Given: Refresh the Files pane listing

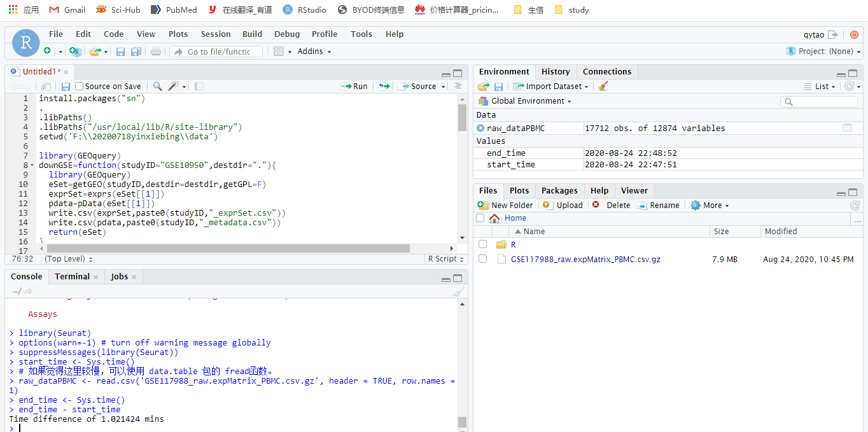Looking at the screenshot, I should 855,205.
